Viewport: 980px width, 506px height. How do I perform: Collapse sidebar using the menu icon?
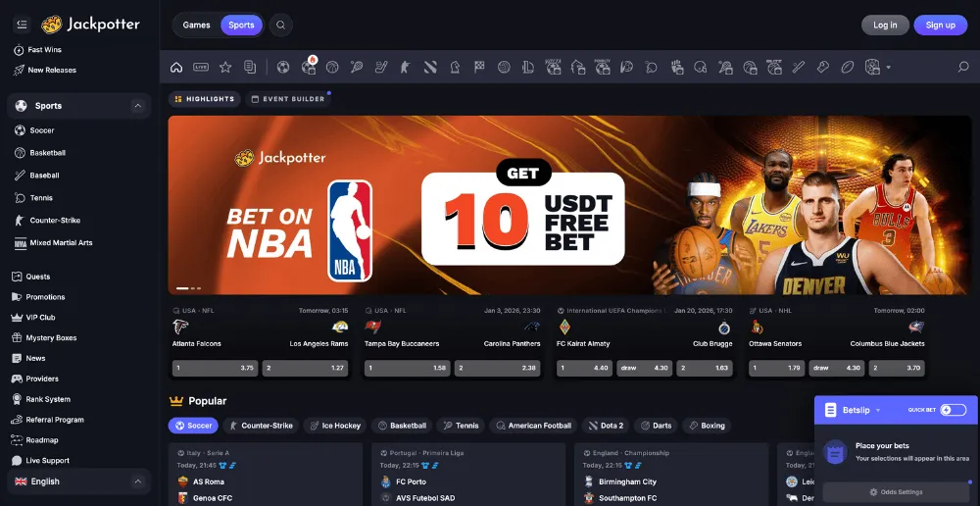22,25
